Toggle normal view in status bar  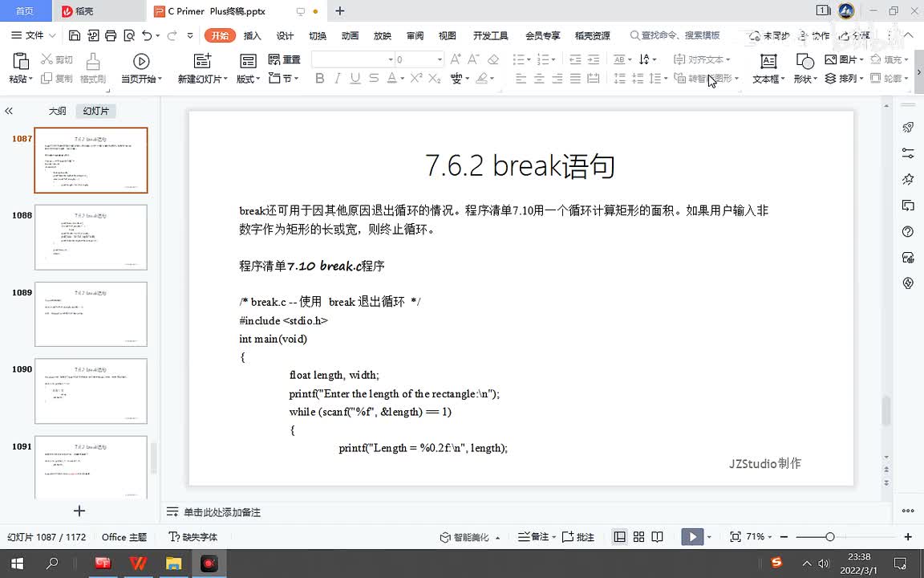tap(619, 537)
